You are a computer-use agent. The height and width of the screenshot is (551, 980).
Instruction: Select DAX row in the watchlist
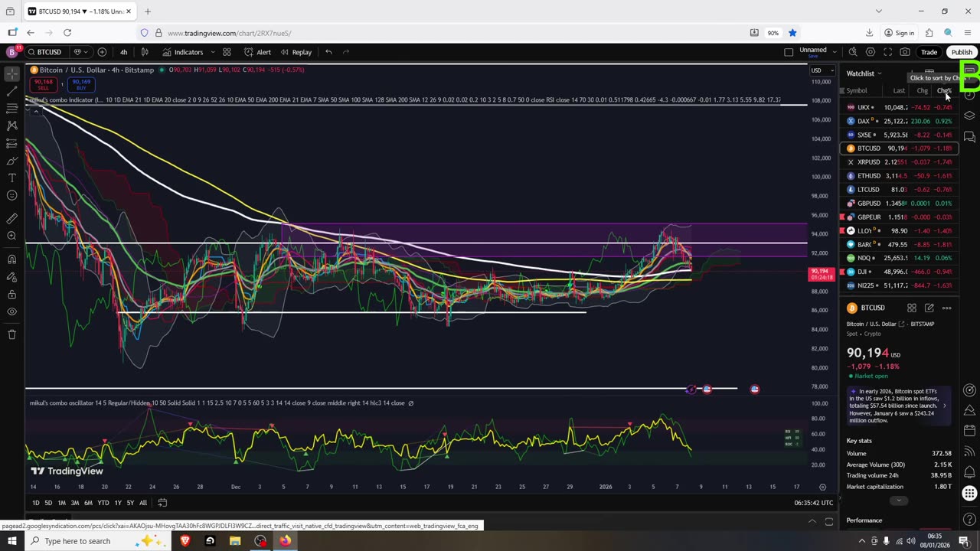coord(899,121)
